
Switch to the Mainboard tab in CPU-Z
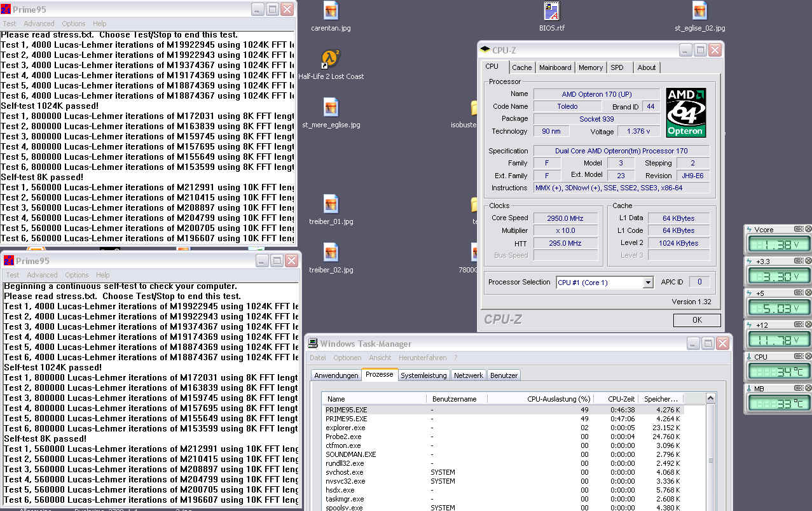pyautogui.click(x=555, y=67)
